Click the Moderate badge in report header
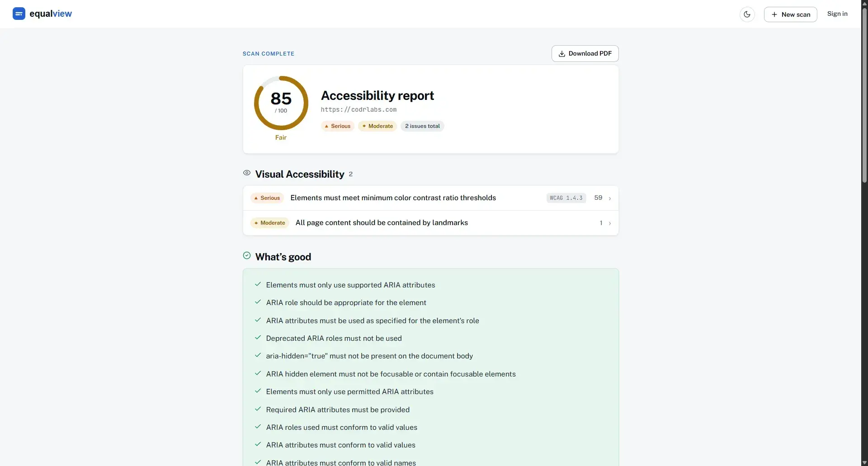Screen dimensions: 868x466 [x=377, y=126]
